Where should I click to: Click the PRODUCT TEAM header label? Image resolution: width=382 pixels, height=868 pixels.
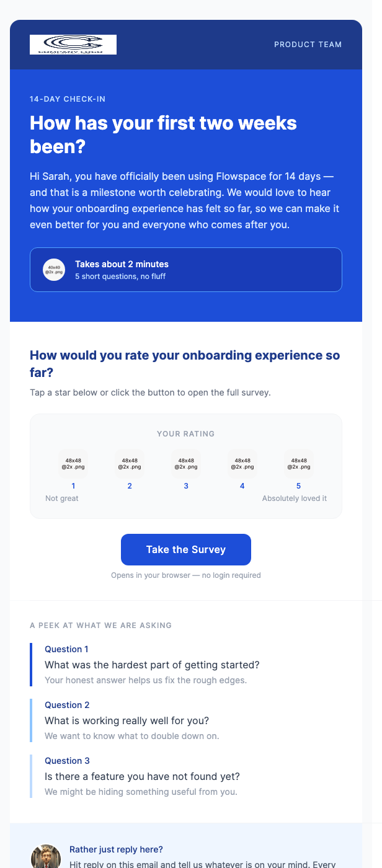(x=308, y=44)
